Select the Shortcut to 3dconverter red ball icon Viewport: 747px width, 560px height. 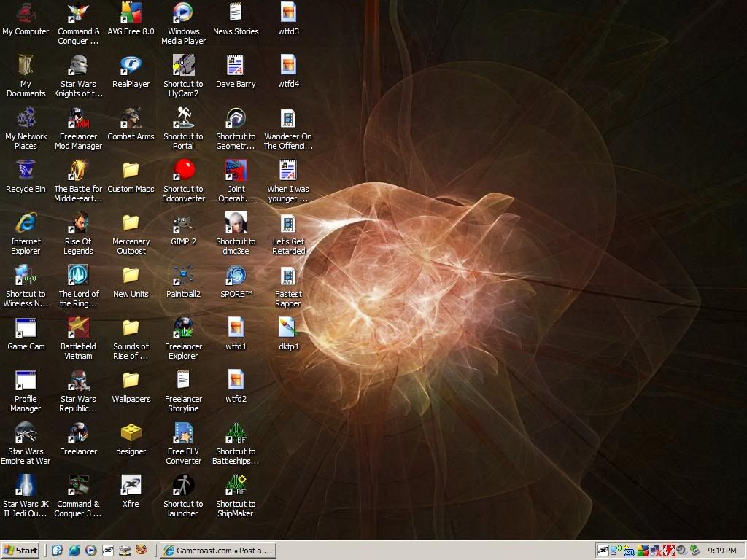(x=183, y=170)
